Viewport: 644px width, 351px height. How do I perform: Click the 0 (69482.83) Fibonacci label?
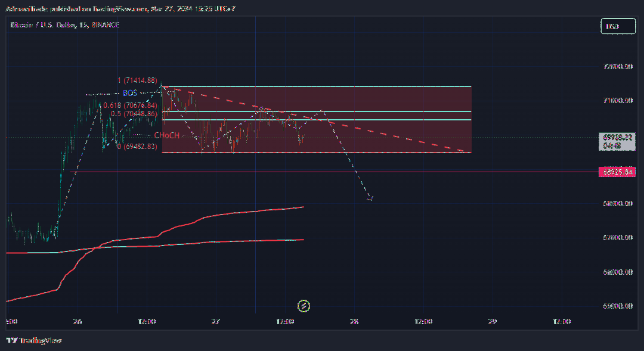(137, 146)
